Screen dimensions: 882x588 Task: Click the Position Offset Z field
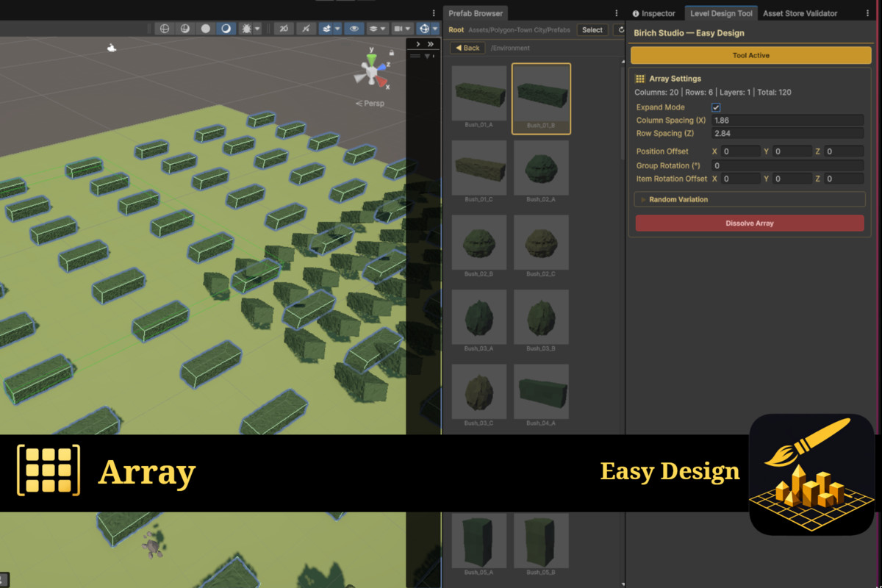click(844, 151)
